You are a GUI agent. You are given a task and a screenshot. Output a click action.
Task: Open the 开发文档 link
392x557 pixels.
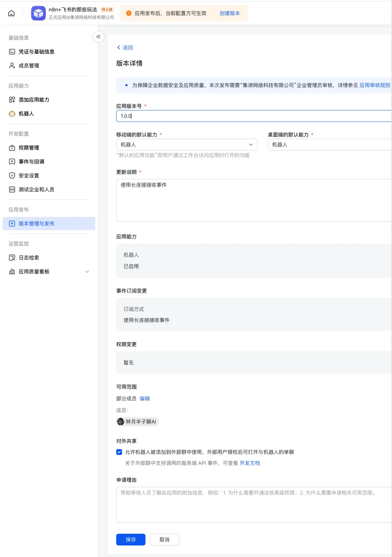point(250,463)
